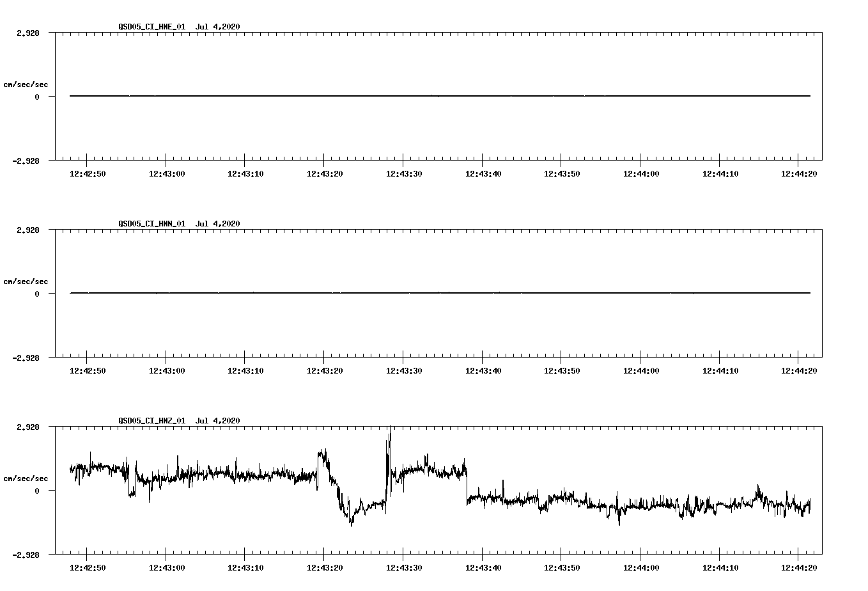Image resolution: width=868 pixels, height=591 pixels.
Task: Click 12:44:20 time label under HNE plot
Action: click(799, 174)
